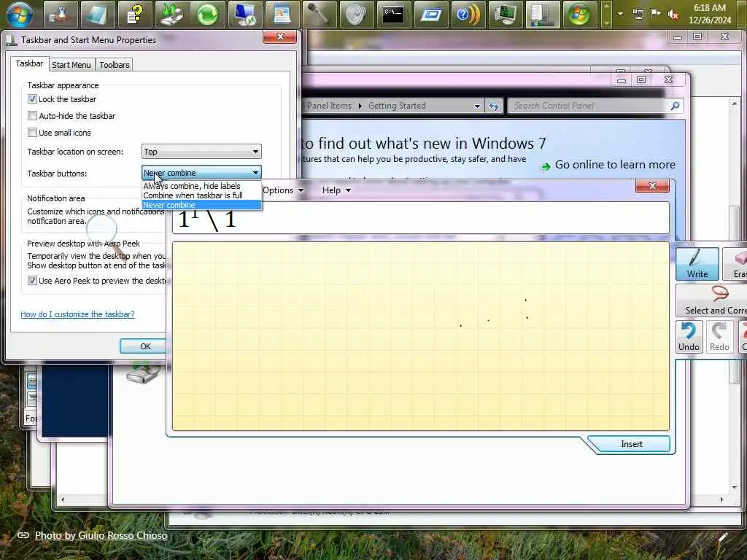Open Remote Desktop monitor taskbar icon
This screenshot has width=747, height=560.
pyautogui.click(x=244, y=13)
